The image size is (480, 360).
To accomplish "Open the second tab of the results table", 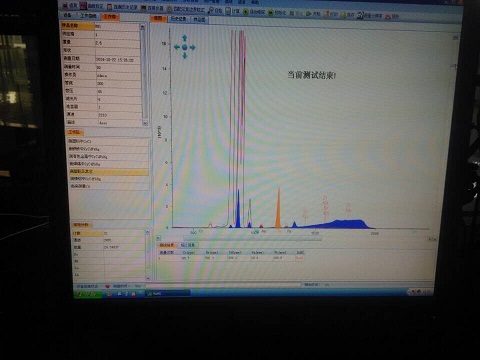I will (188, 245).
